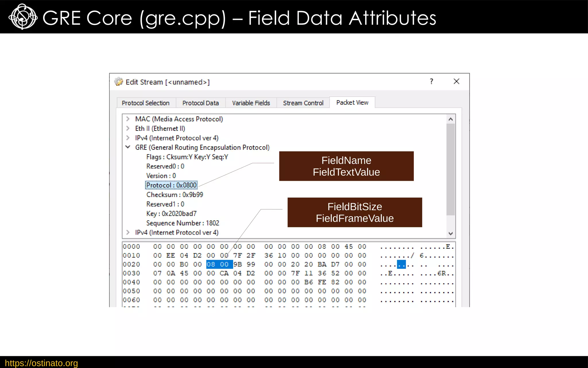The image size is (588, 368).
Task: Click the Ostinato logo in slide header
Action: (23, 17)
